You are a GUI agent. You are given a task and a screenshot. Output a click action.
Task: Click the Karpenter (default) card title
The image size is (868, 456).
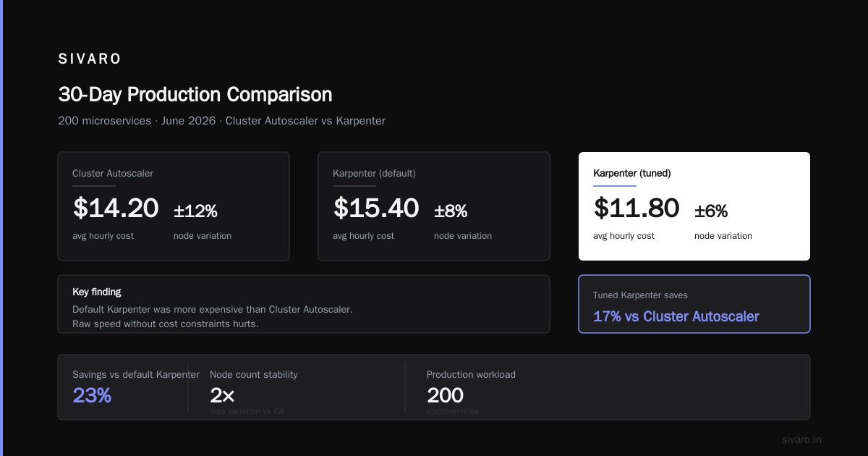point(374,174)
